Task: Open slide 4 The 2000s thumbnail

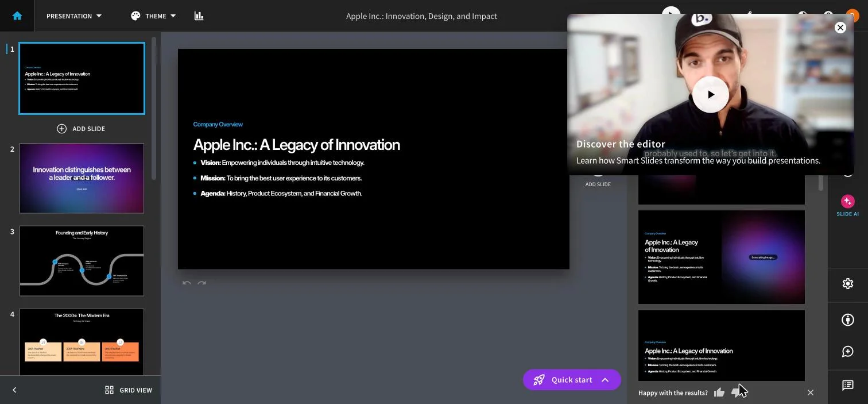Action: tap(82, 341)
